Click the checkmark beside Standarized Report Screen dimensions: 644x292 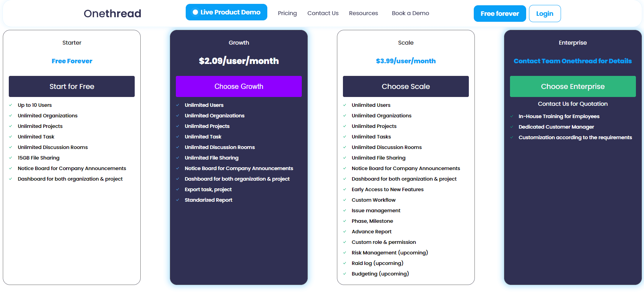[177, 200]
